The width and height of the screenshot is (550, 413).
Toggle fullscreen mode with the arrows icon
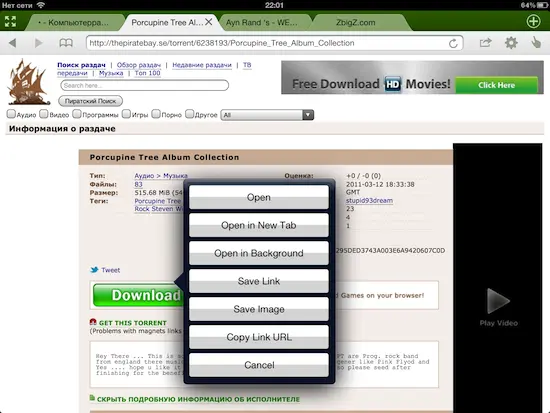pyautogui.click(x=11, y=22)
